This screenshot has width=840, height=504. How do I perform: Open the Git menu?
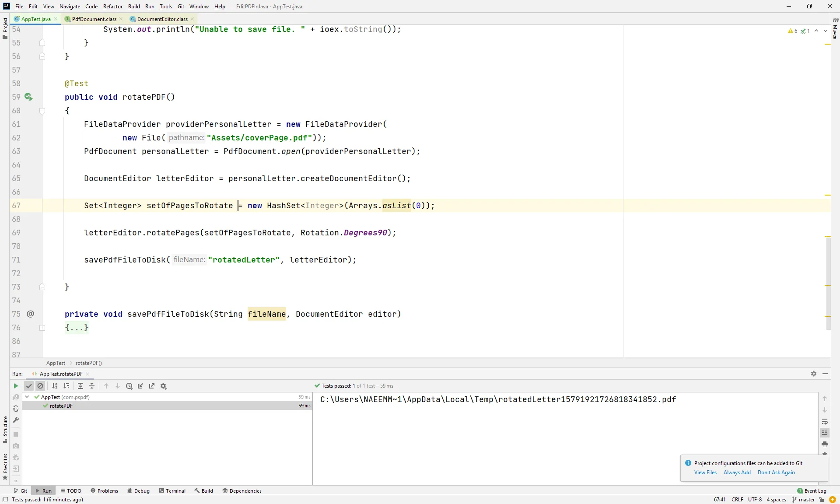click(181, 6)
